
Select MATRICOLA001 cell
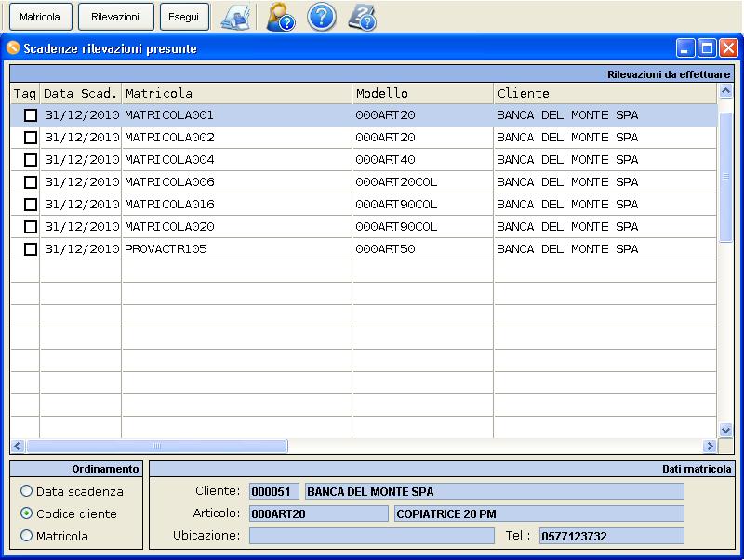[x=237, y=115]
